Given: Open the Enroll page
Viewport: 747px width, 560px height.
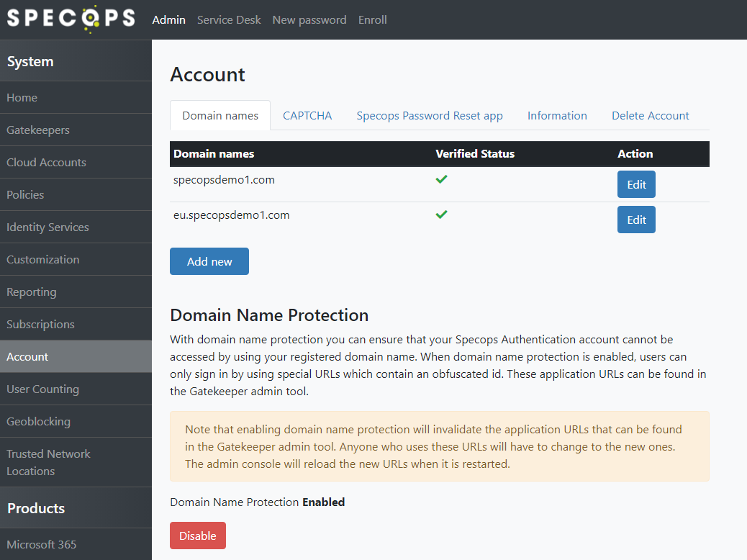Looking at the screenshot, I should (373, 20).
